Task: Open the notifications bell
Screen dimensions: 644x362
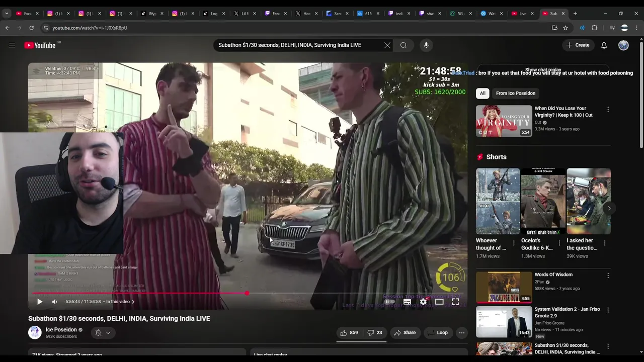Action: pos(604,45)
